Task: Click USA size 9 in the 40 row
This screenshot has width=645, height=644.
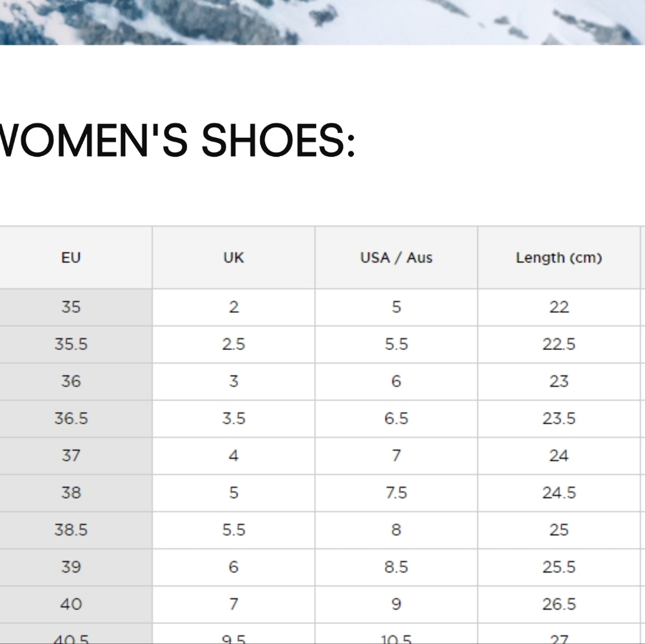Action: coord(396,604)
